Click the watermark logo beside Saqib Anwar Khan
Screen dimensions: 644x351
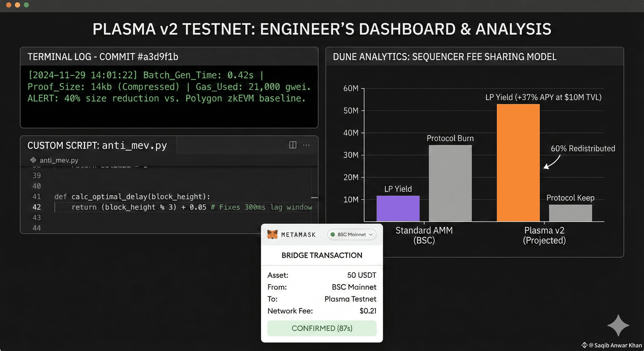point(584,345)
